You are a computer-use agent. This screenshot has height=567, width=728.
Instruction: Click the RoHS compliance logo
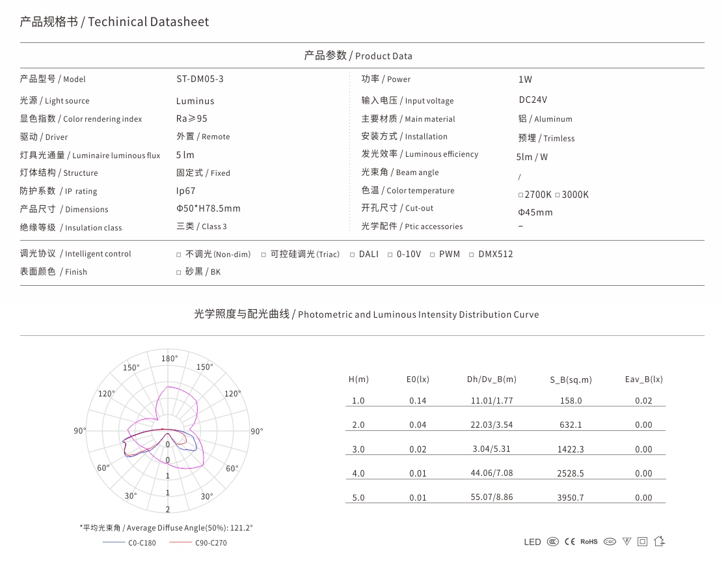pyautogui.click(x=589, y=542)
